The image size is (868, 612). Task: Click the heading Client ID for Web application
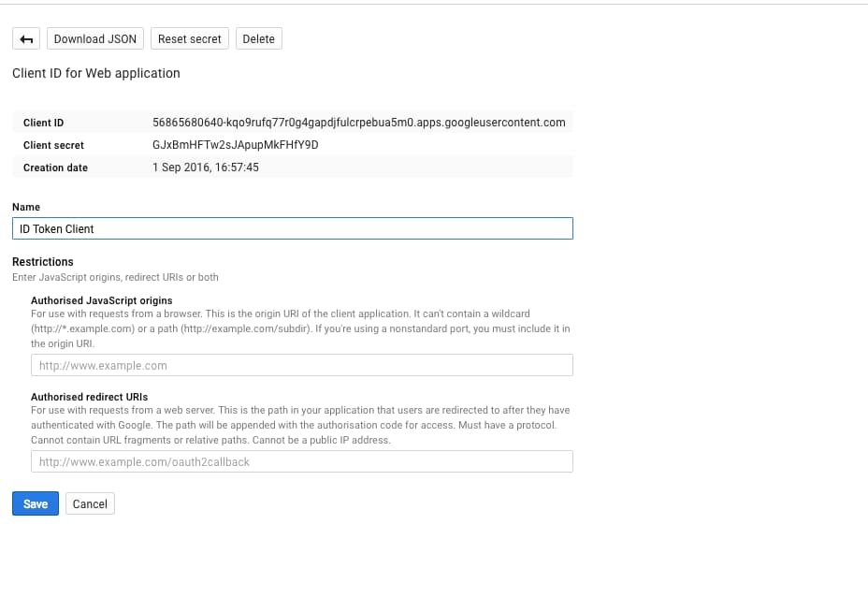click(96, 73)
